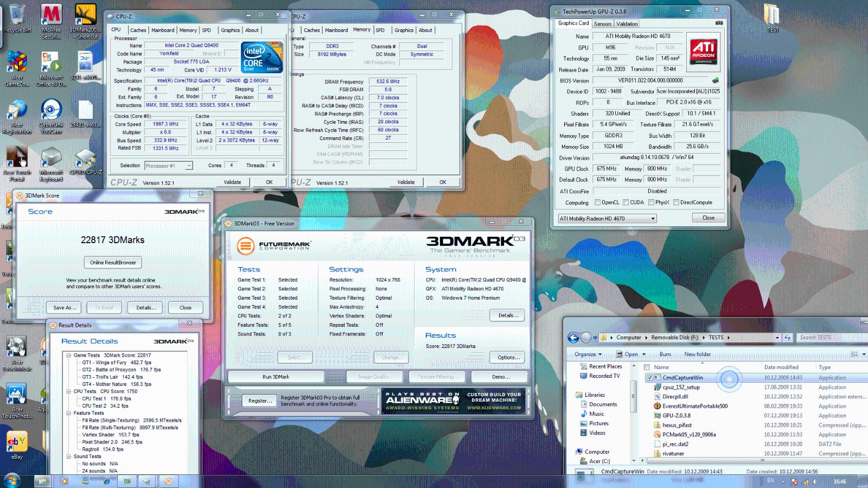Open the Graphics tab in second CPU-Z window
The height and width of the screenshot is (488, 868).
point(404,30)
